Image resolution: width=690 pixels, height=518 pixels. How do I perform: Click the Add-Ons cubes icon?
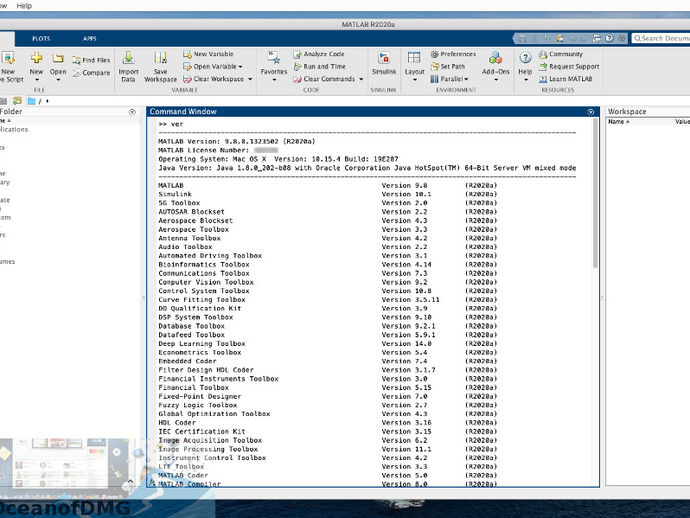495,58
